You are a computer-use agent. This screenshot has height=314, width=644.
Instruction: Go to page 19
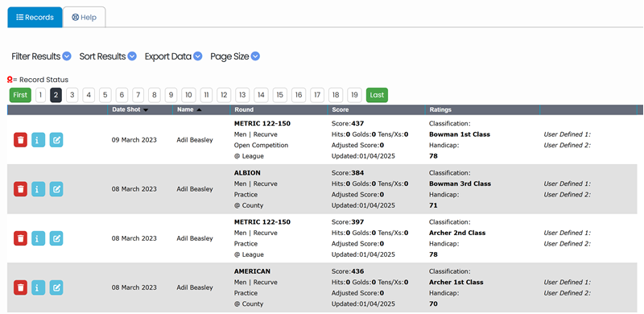[354, 95]
